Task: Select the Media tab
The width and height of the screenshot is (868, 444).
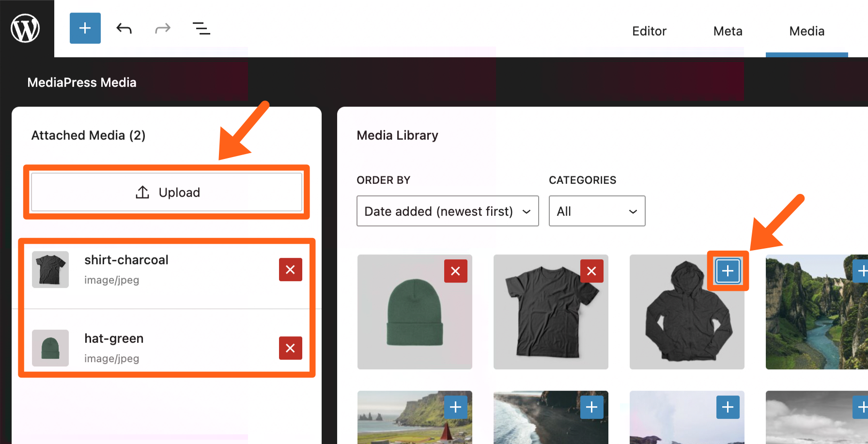Action: (806, 31)
